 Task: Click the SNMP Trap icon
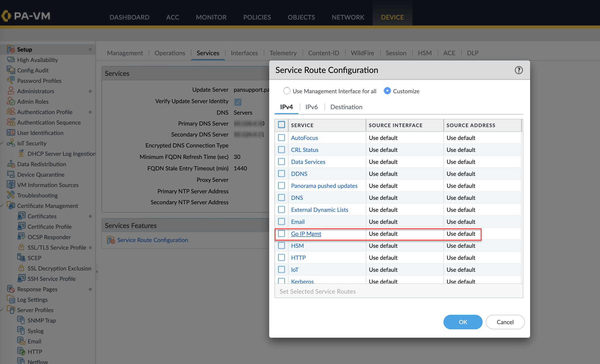pos(21,320)
